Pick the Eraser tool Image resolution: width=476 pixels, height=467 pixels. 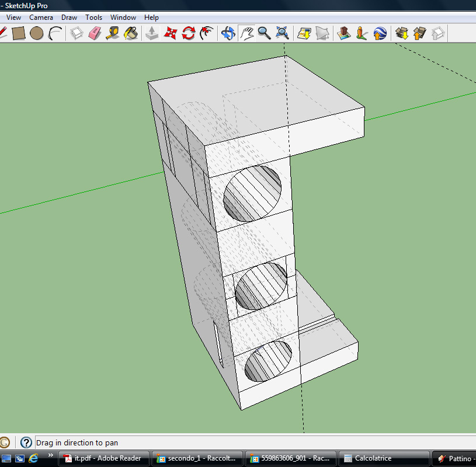[x=95, y=33]
